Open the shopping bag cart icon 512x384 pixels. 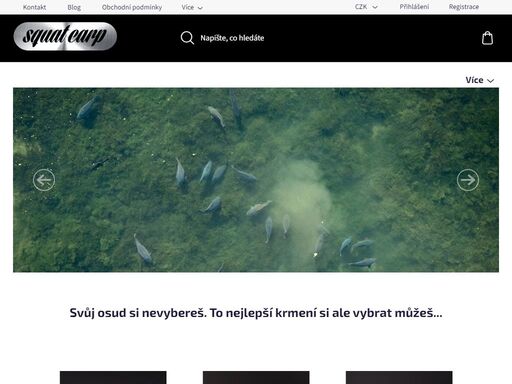pyautogui.click(x=487, y=38)
